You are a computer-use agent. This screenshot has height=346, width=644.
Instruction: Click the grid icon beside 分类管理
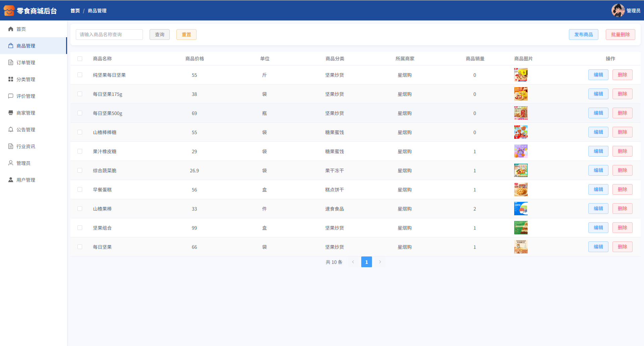point(11,79)
